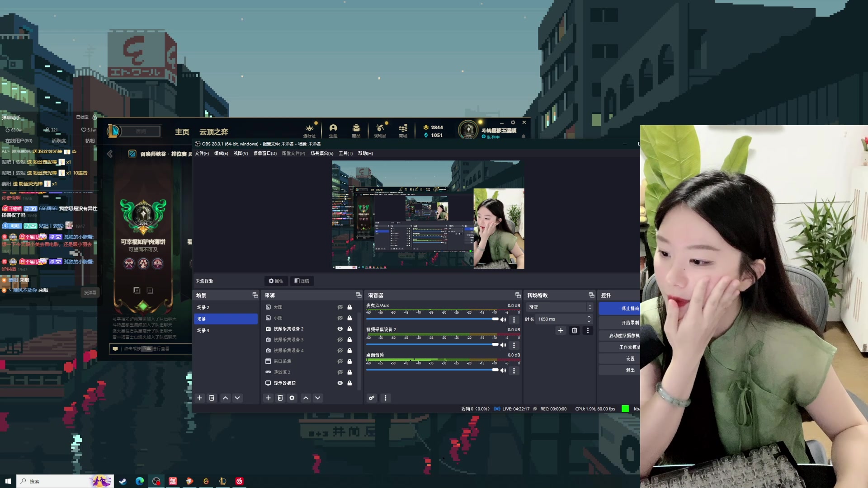Open advanced audio properties gears icon
The width and height of the screenshot is (868, 488).
click(x=372, y=398)
